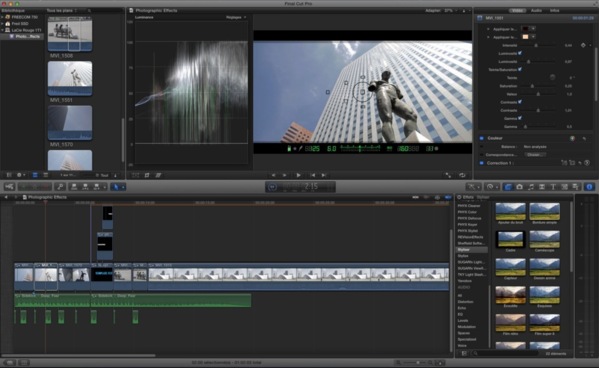Uncheck the Luminosité checkbox

tap(520, 53)
